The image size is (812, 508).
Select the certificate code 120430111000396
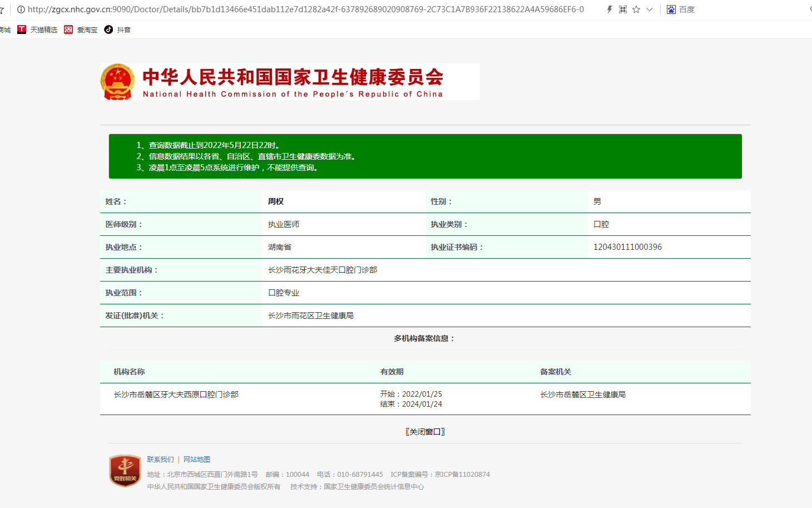tap(627, 247)
